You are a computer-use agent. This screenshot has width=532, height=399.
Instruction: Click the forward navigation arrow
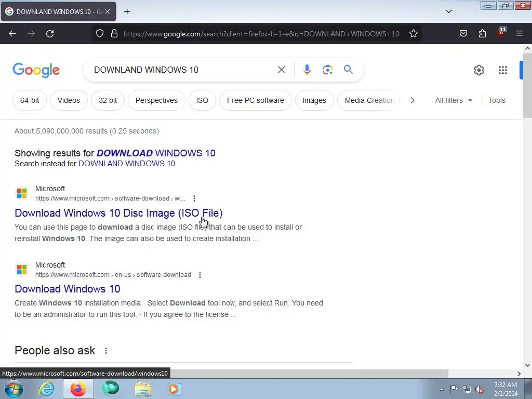pos(31,34)
